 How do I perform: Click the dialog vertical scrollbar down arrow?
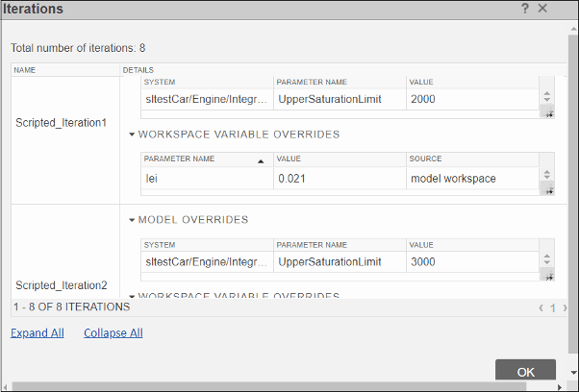[573, 373]
